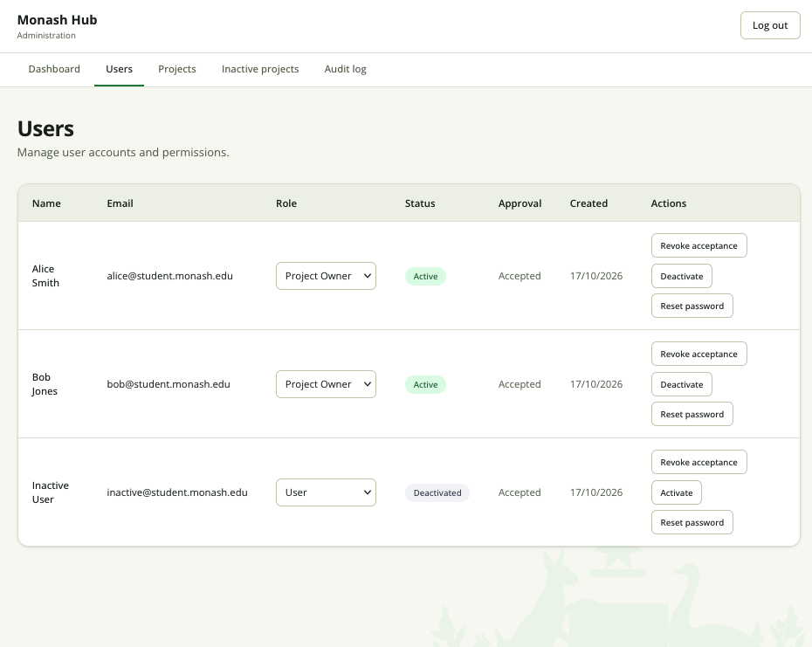Revoke acceptance for Bob Jones
The width and height of the screenshot is (812, 647).
coord(699,354)
